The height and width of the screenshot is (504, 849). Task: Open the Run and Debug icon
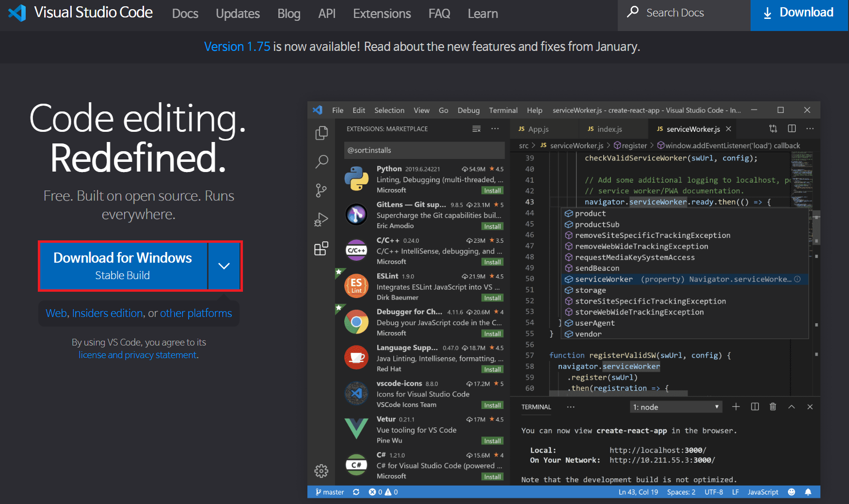tap(321, 220)
